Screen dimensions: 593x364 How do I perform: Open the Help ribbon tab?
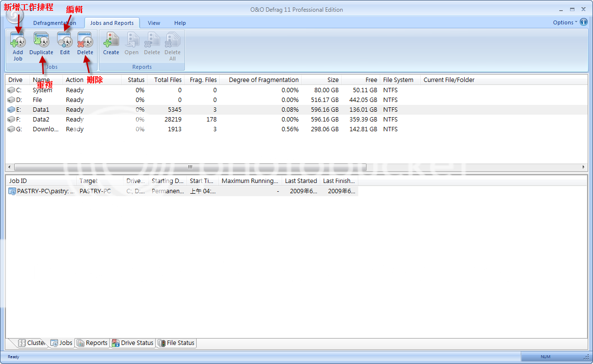click(x=180, y=23)
